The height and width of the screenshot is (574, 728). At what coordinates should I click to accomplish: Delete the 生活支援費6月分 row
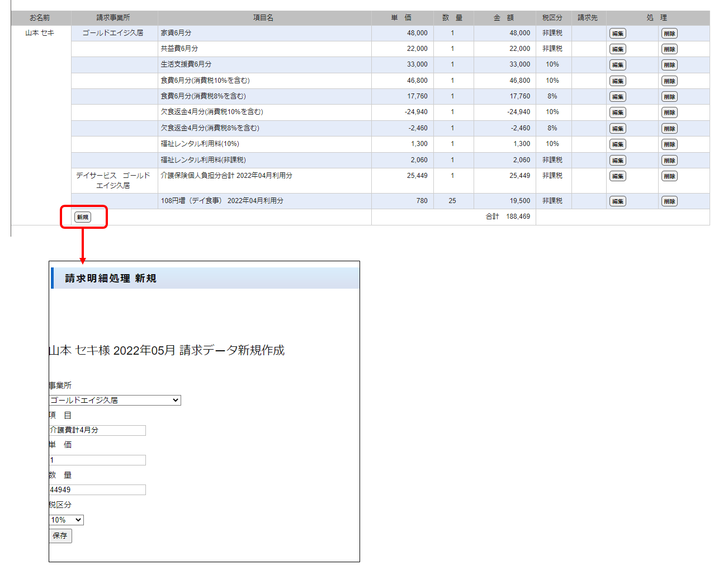click(x=669, y=65)
